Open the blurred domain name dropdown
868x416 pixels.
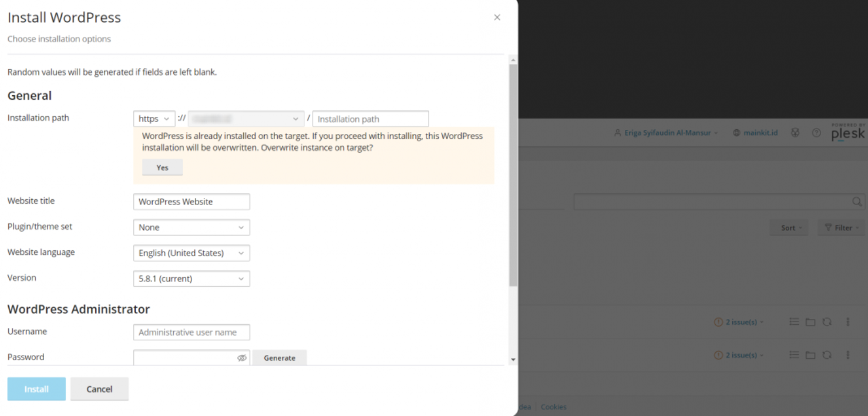click(x=245, y=119)
